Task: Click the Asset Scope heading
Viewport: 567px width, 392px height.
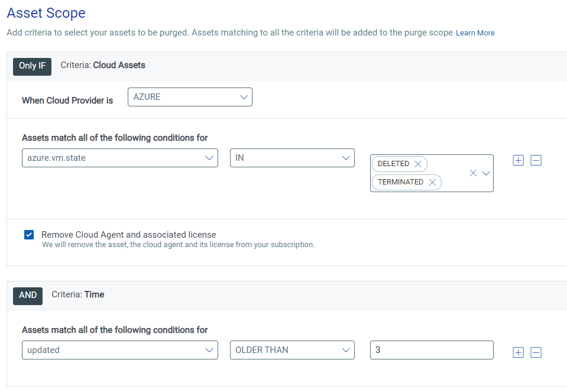Action: click(46, 12)
